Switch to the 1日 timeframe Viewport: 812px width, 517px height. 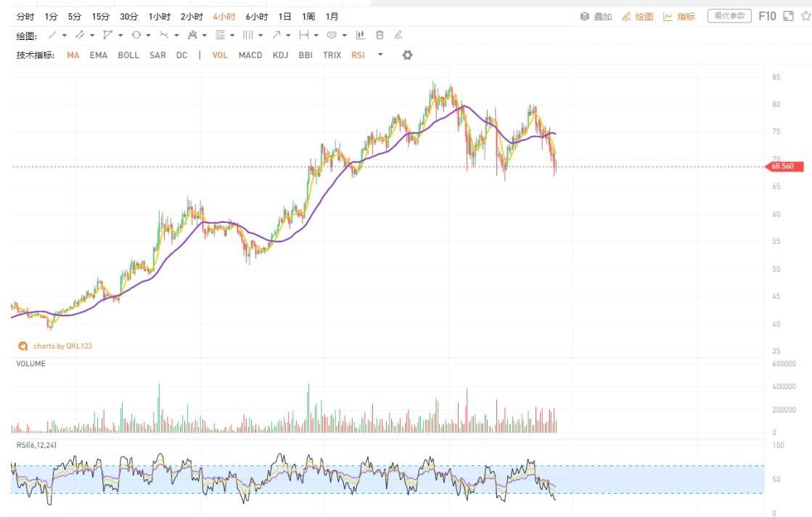(x=285, y=16)
